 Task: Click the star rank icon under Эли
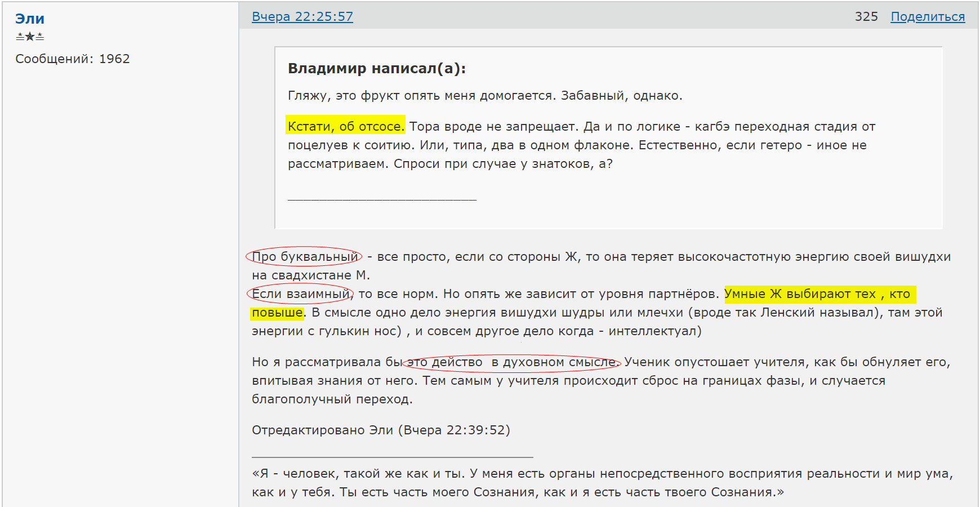[x=29, y=35]
